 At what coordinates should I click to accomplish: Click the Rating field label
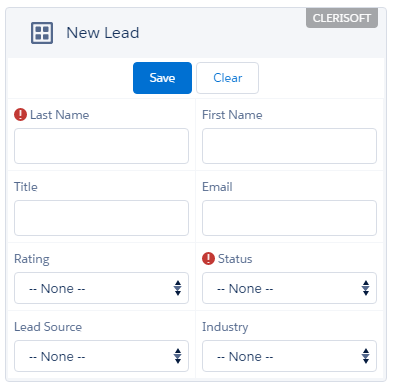pyautogui.click(x=32, y=259)
